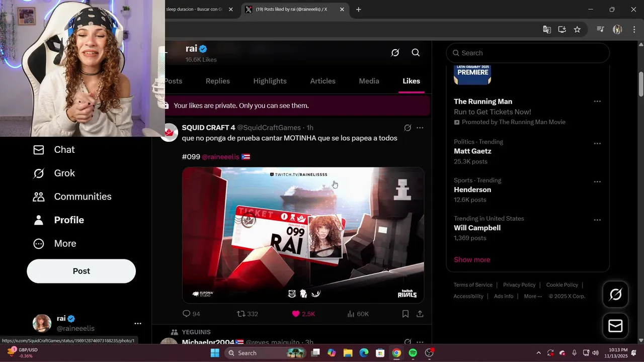The height and width of the screenshot is (362, 644).
Task: Open the floating Grok button
Action: 616,295
